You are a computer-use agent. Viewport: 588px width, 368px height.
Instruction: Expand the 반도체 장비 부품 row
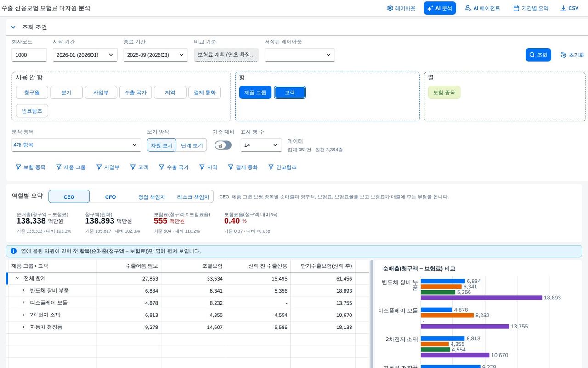23,291
